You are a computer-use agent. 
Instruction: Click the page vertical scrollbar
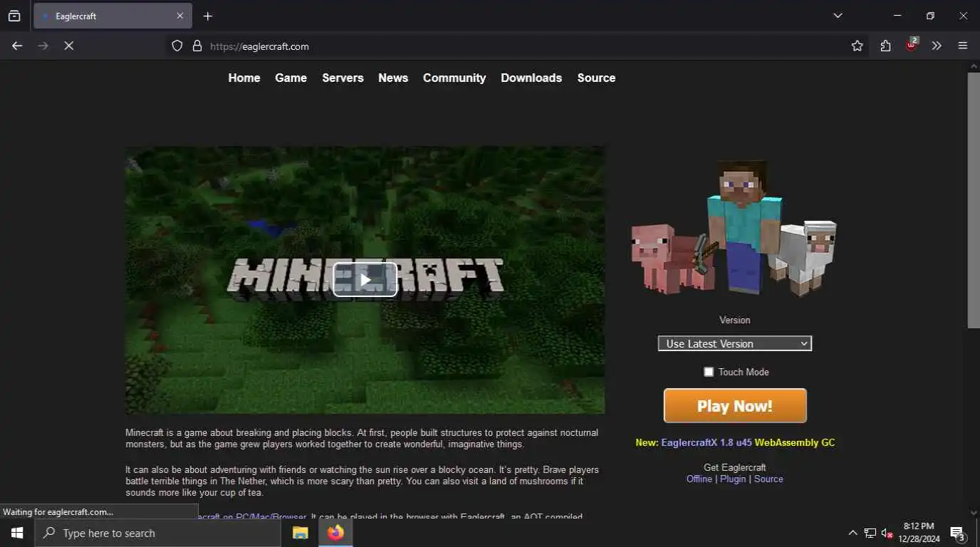pos(974,199)
